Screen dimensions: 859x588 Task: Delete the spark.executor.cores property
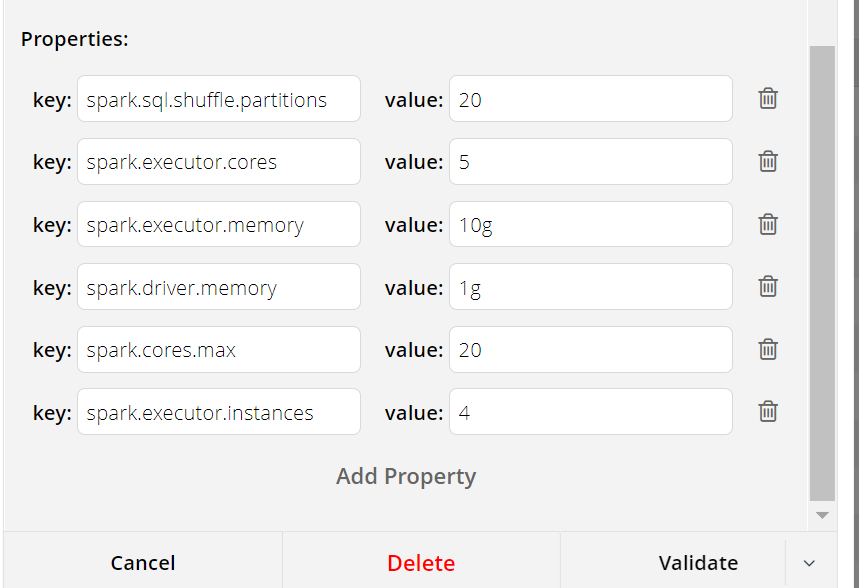tap(767, 161)
